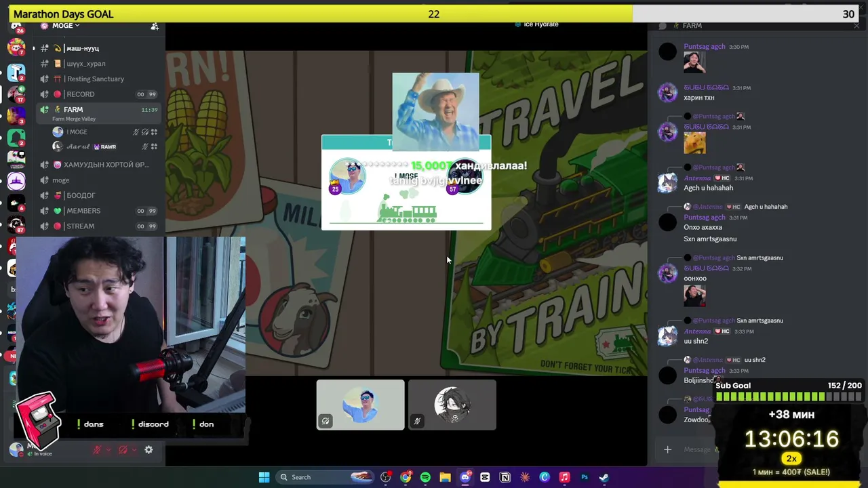Click the add attachment plus button
868x488 pixels.
point(667,449)
